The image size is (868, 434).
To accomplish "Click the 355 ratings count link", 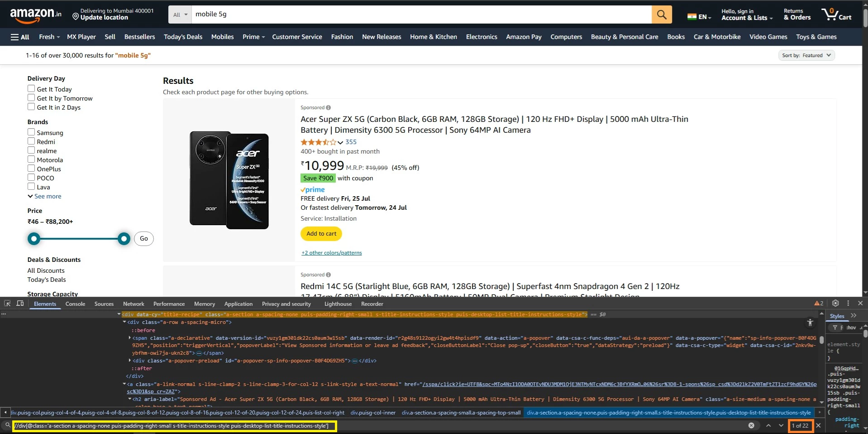I will click(x=351, y=142).
